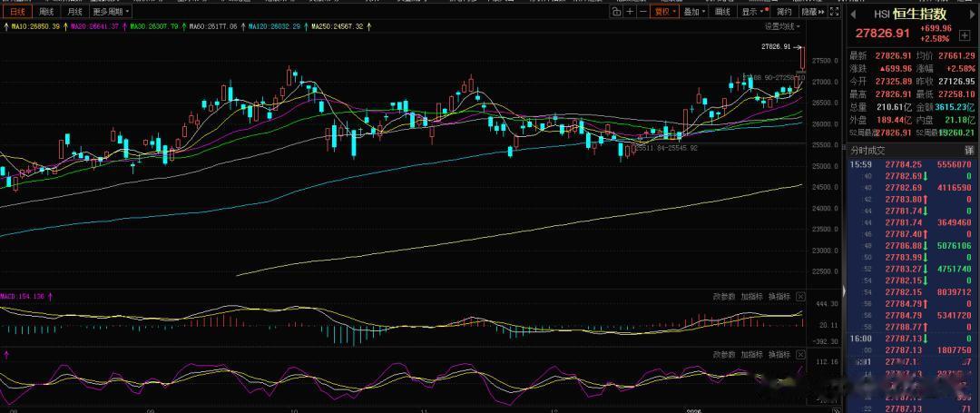The width and height of the screenshot is (980, 413).
Task: Click the arrow after MA60 value
Action: 242,26
